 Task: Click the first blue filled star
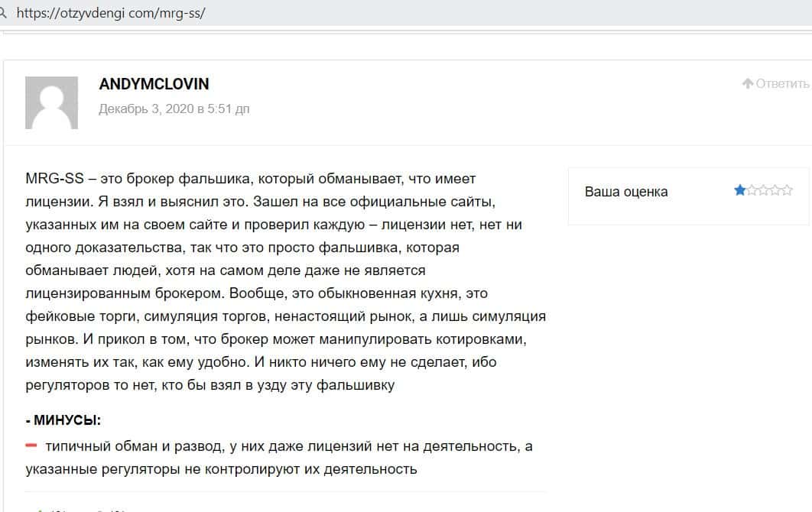(x=739, y=190)
